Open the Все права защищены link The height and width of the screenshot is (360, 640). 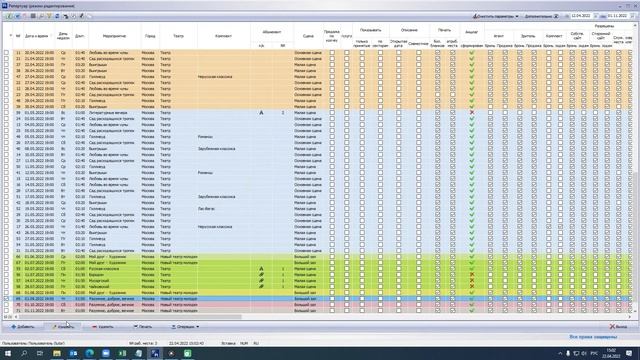click(x=593, y=337)
